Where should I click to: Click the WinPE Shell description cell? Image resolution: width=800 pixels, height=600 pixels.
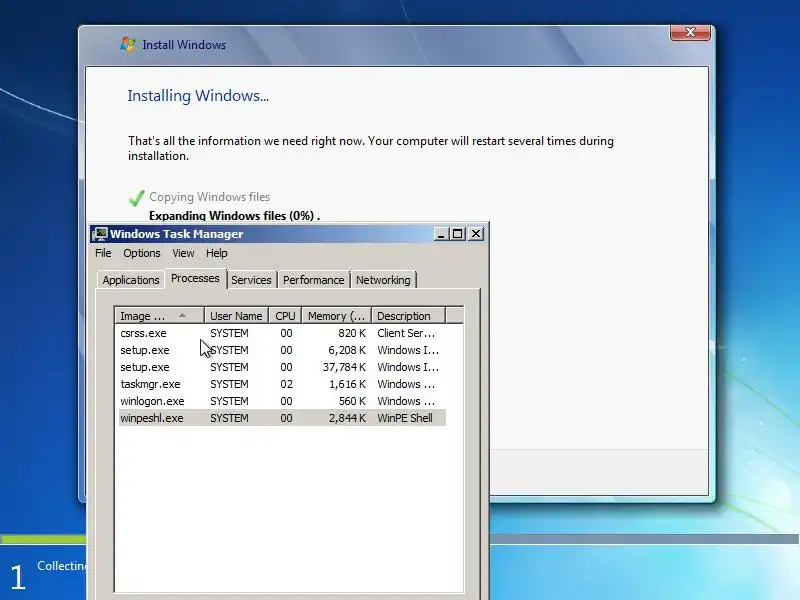(405, 418)
